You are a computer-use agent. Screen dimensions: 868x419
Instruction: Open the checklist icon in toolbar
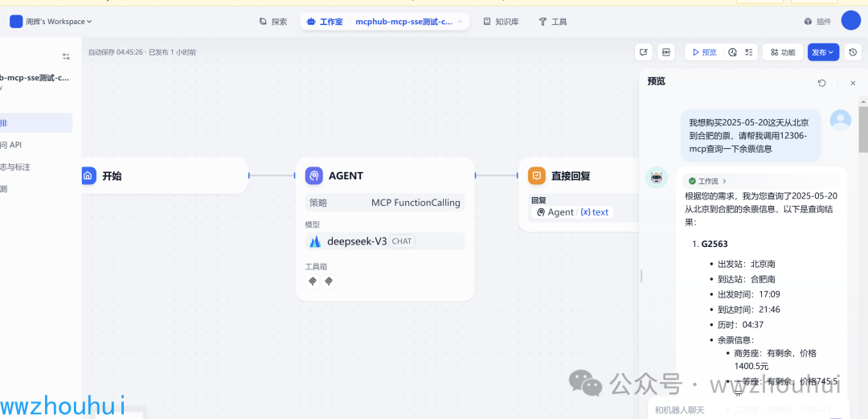749,52
